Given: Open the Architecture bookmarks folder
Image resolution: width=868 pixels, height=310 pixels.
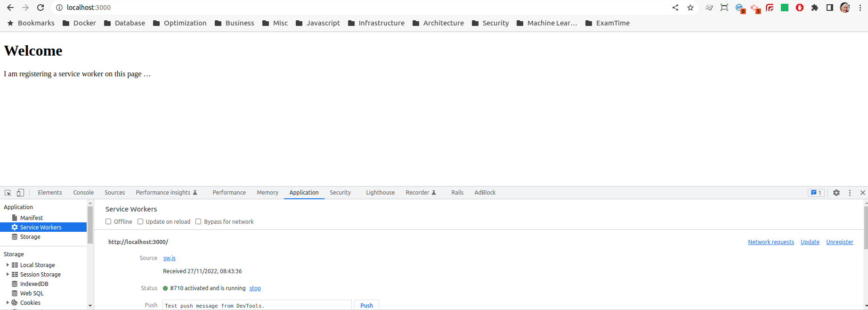Looking at the screenshot, I should point(438,23).
